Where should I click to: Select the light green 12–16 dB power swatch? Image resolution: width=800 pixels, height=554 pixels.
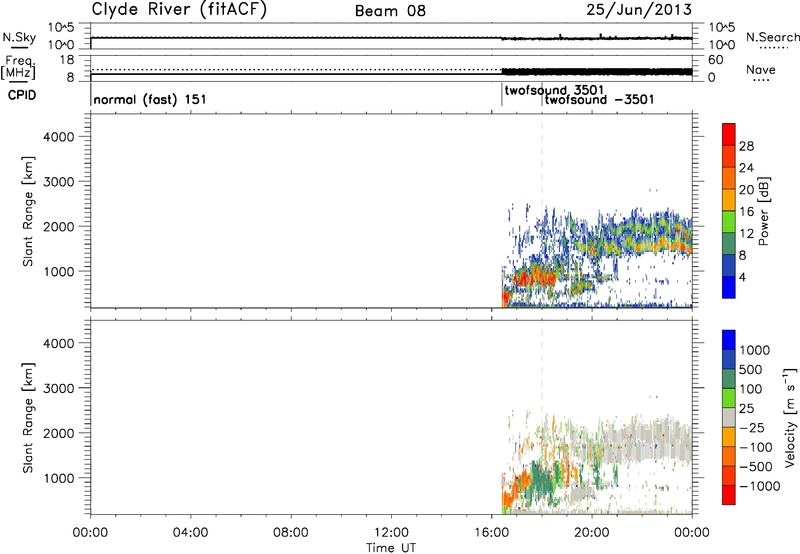(729, 221)
